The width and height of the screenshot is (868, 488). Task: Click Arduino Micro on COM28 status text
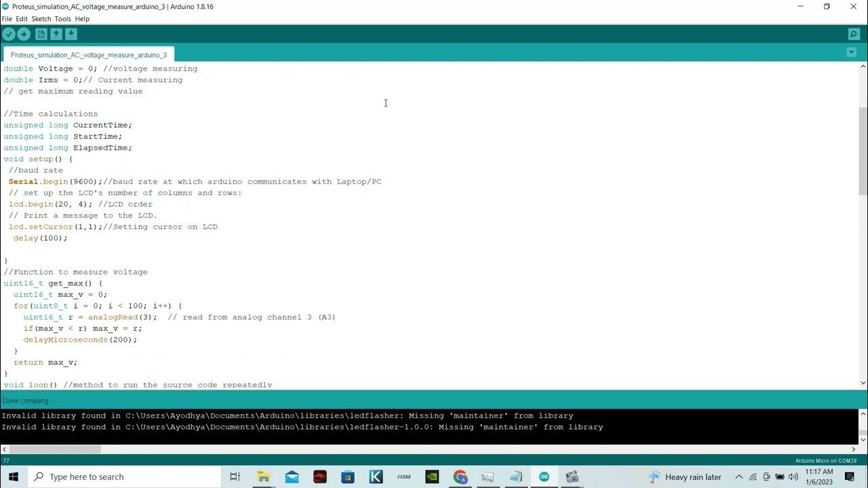click(x=826, y=461)
